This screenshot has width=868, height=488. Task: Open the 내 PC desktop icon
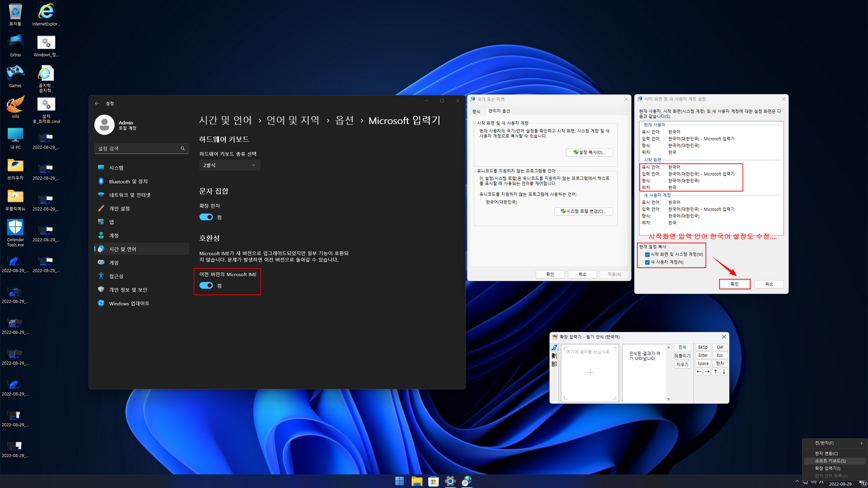click(x=15, y=138)
